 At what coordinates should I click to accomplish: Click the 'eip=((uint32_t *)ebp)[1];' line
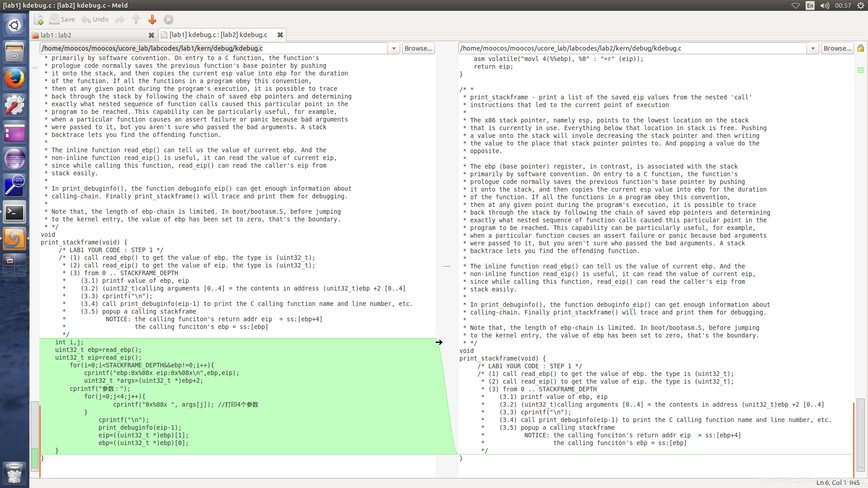point(144,435)
